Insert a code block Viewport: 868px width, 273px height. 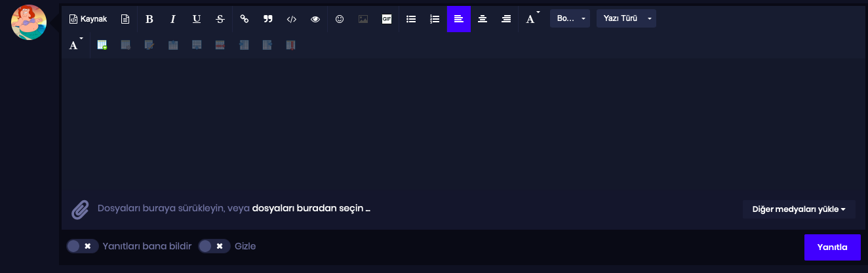coord(292,19)
